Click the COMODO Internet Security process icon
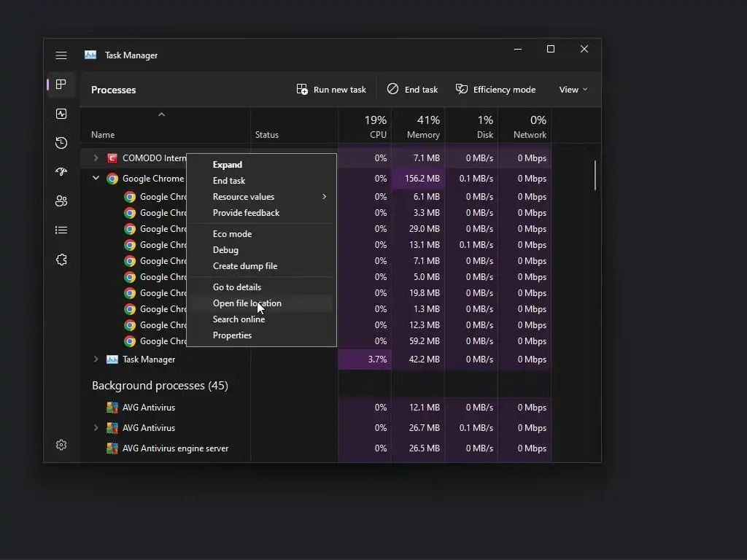This screenshot has width=747, height=560. [112, 158]
